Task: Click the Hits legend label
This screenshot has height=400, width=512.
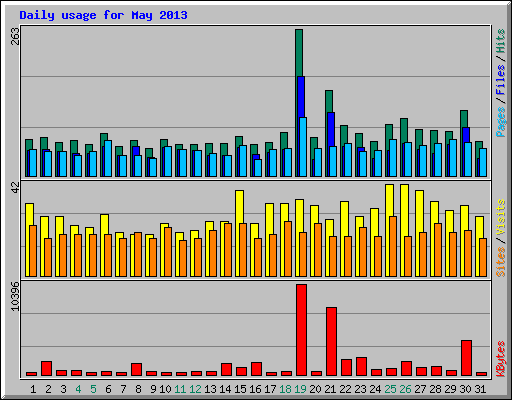Action: [500, 41]
